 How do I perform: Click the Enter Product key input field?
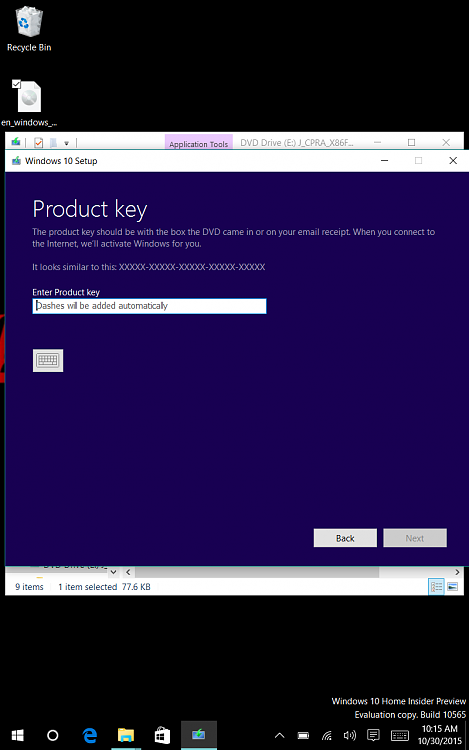(149, 306)
